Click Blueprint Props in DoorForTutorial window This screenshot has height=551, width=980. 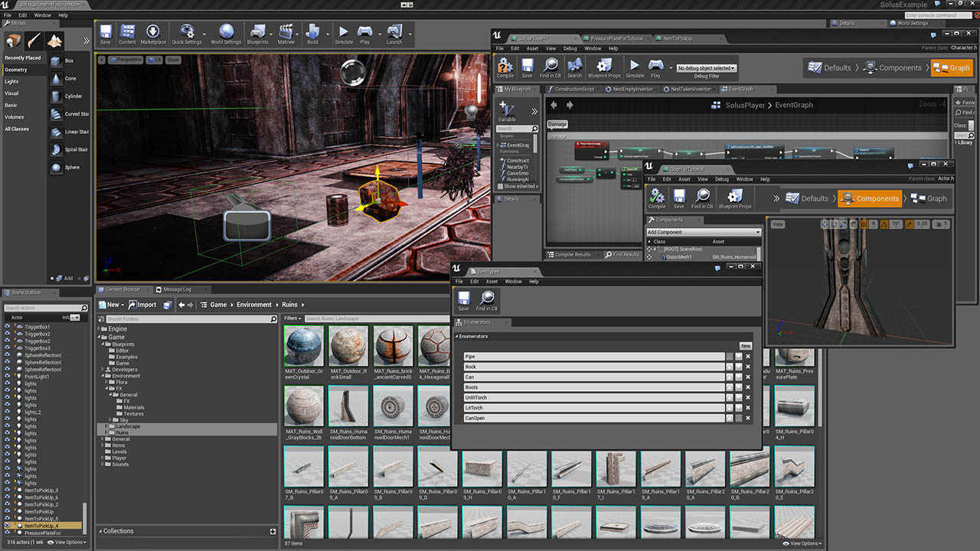click(x=734, y=198)
